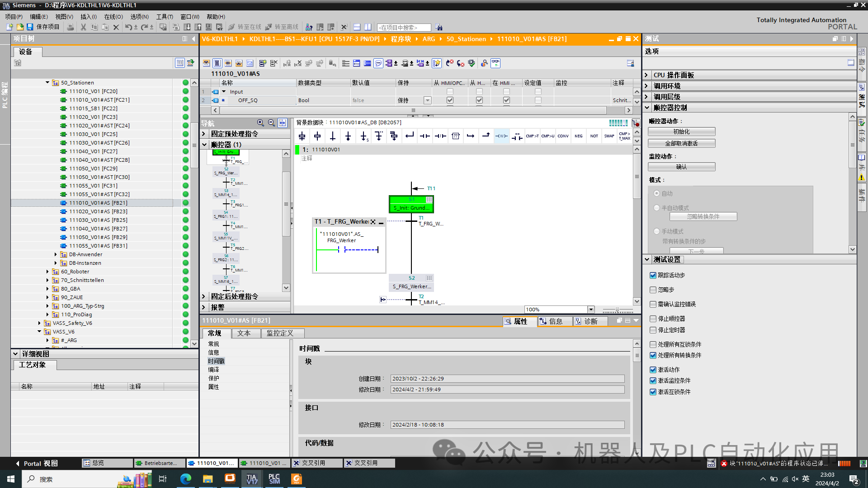
Task: Click the NOT instruction icon
Action: tap(594, 136)
